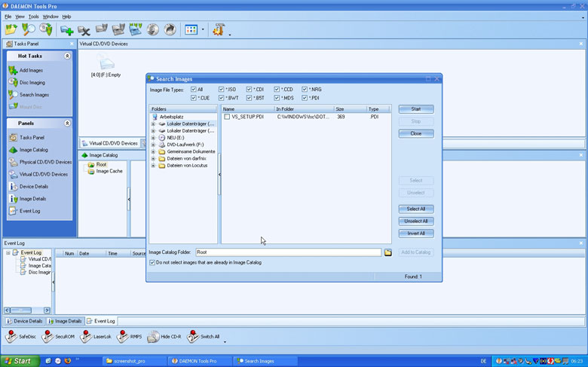Toggle the Hide CD-R option icon
This screenshot has height=367, width=588.
click(153, 337)
